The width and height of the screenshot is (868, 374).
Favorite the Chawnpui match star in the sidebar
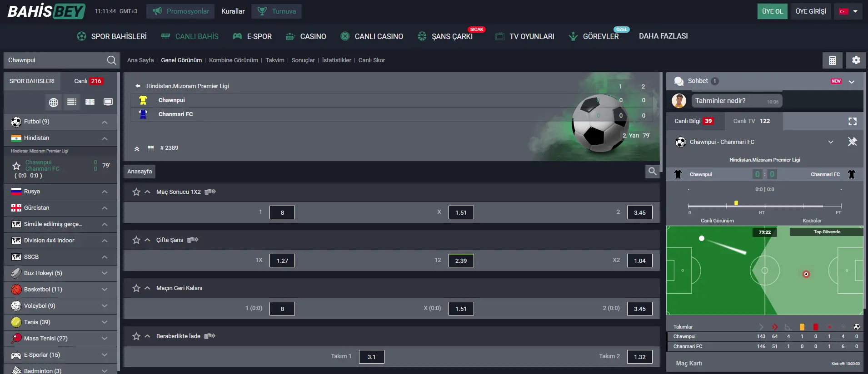click(x=17, y=166)
